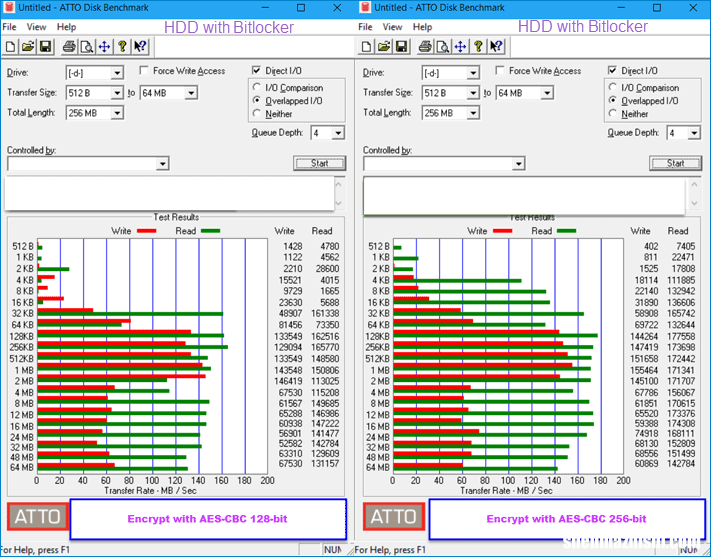Open Help menu in left window
Image resolution: width=711 pixels, height=557 pixels.
[66, 27]
